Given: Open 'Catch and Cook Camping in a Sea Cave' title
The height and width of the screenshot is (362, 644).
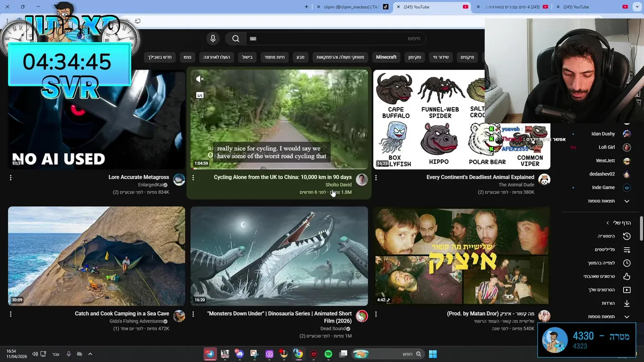Looking at the screenshot, I should pos(122,313).
